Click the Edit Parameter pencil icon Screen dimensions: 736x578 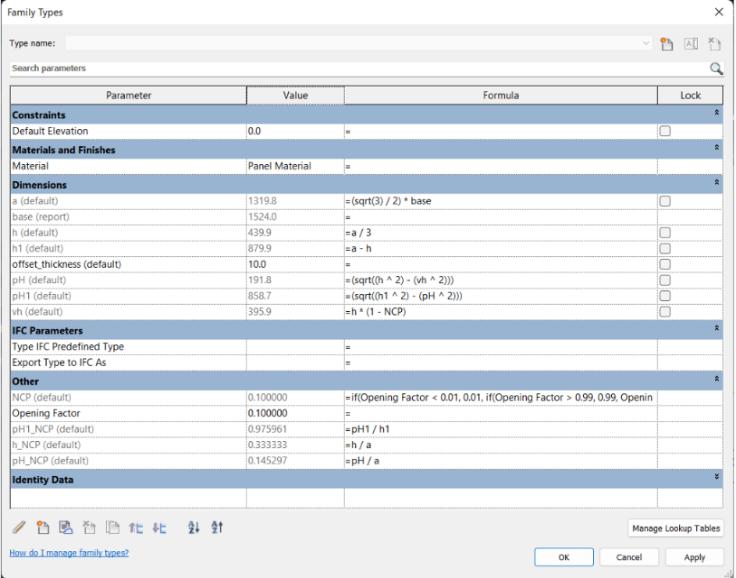point(19,527)
